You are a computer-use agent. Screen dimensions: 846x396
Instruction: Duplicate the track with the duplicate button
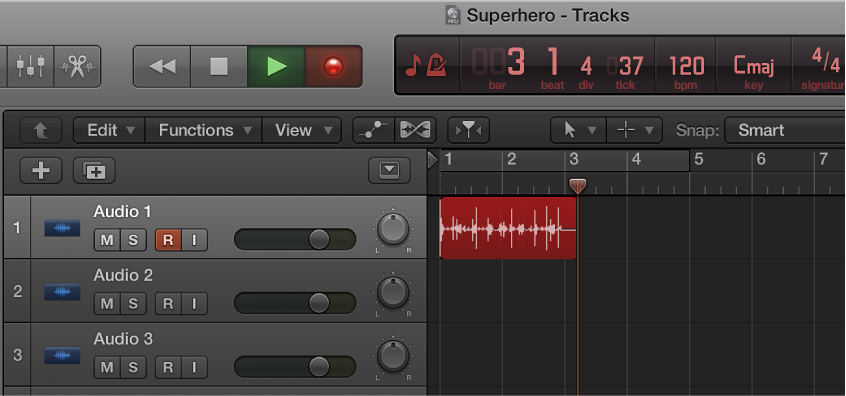tap(94, 171)
